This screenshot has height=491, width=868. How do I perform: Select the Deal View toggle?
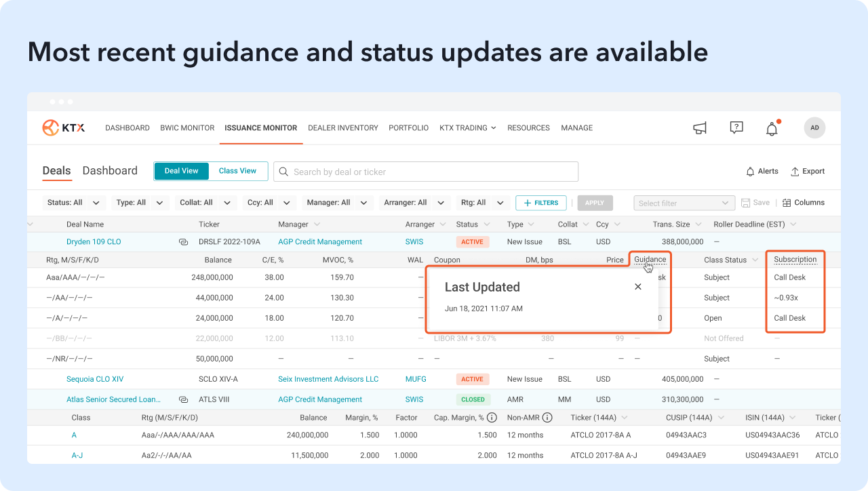pos(182,171)
